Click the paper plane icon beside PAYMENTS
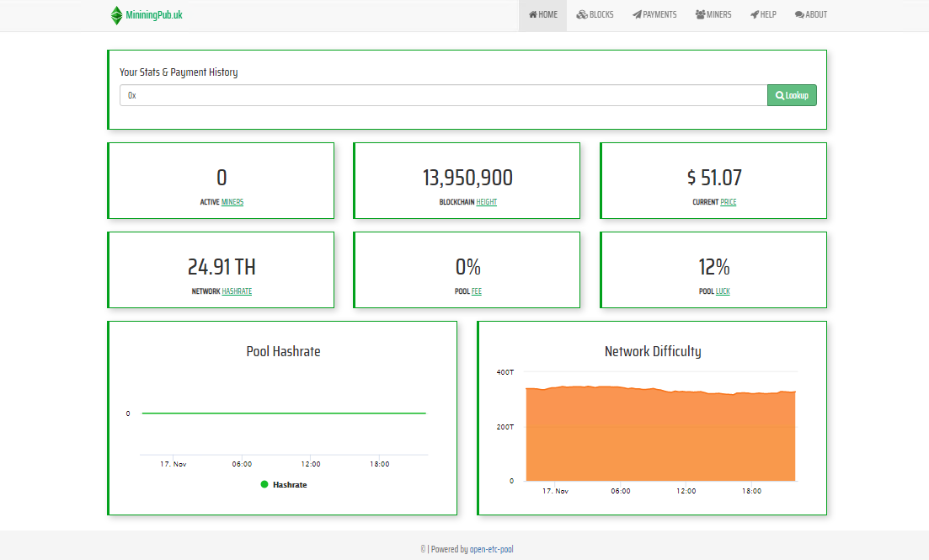Viewport: 929px width, 560px height. [x=637, y=15]
